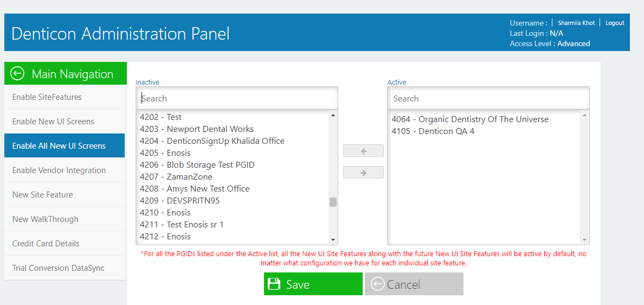Focus the Active search field
This screenshot has height=305, width=644.
pyautogui.click(x=488, y=98)
